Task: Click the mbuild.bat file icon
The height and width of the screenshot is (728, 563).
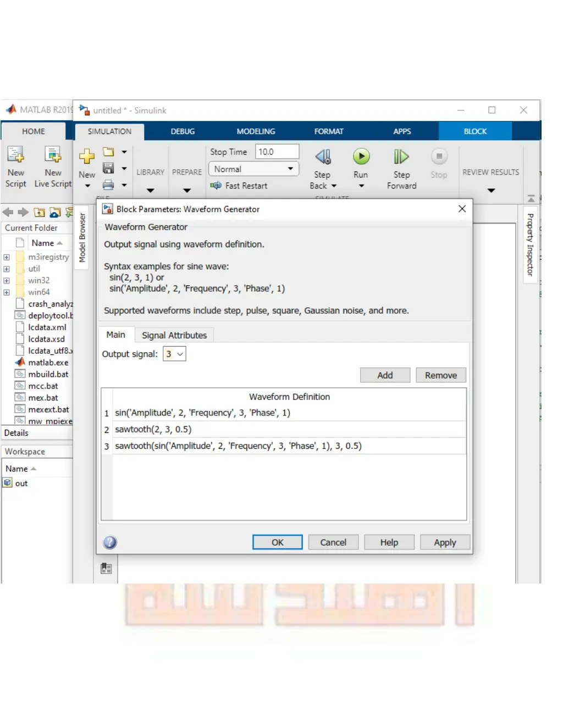Action: (x=20, y=374)
